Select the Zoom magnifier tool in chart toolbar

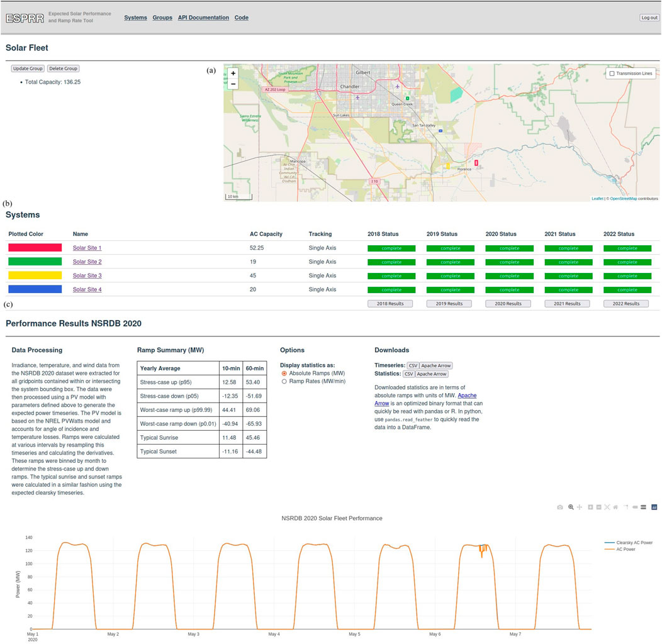[x=571, y=508]
